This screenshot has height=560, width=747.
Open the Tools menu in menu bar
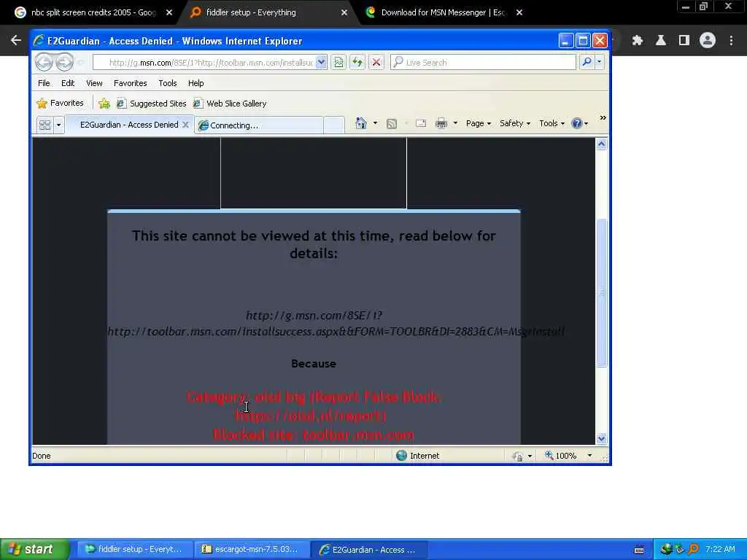[168, 83]
